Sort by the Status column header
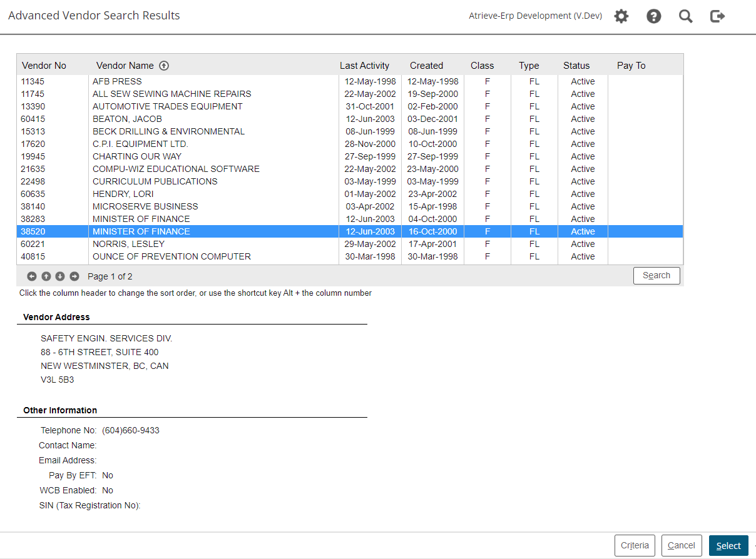This screenshot has width=756, height=559. (576, 66)
